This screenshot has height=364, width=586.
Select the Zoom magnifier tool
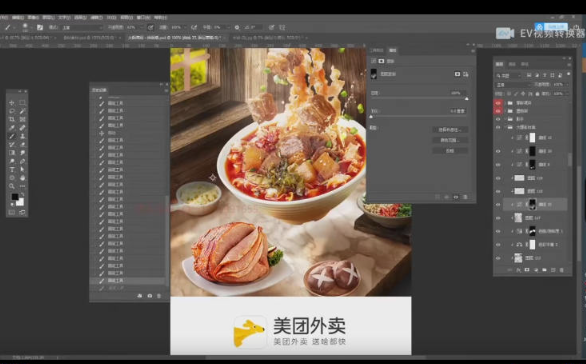[12, 186]
